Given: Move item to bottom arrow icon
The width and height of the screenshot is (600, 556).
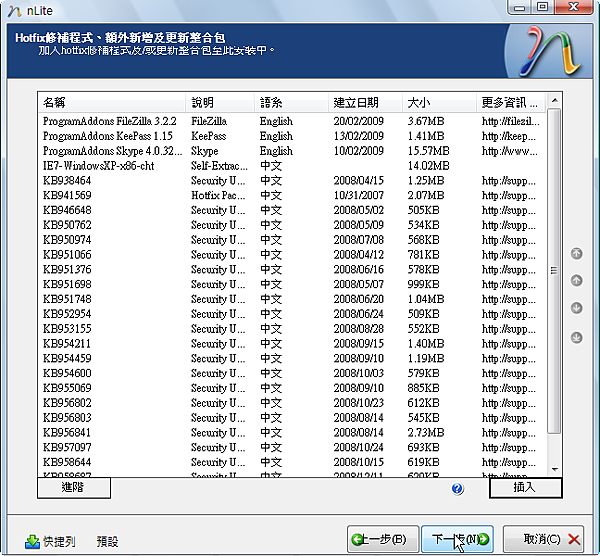Looking at the screenshot, I should click(577, 338).
